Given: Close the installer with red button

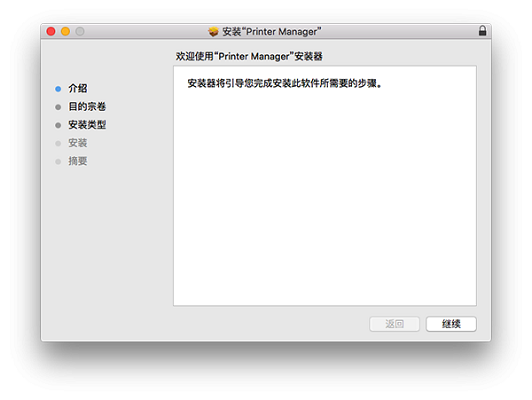Looking at the screenshot, I should click(x=51, y=32).
